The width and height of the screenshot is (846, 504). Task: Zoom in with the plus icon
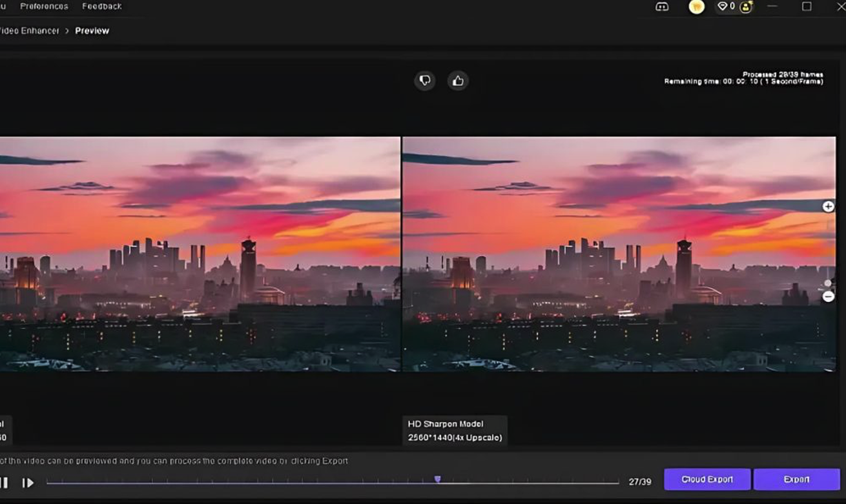pyautogui.click(x=828, y=207)
